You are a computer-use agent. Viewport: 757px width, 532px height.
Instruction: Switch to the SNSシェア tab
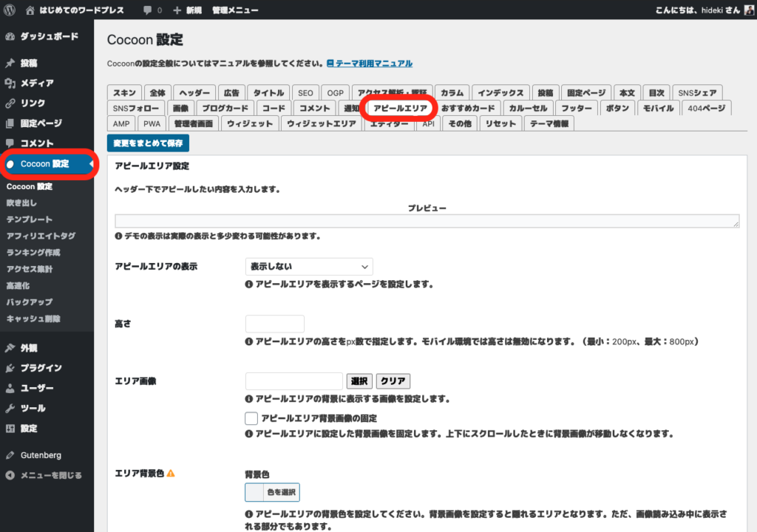[x=697, y=92]
